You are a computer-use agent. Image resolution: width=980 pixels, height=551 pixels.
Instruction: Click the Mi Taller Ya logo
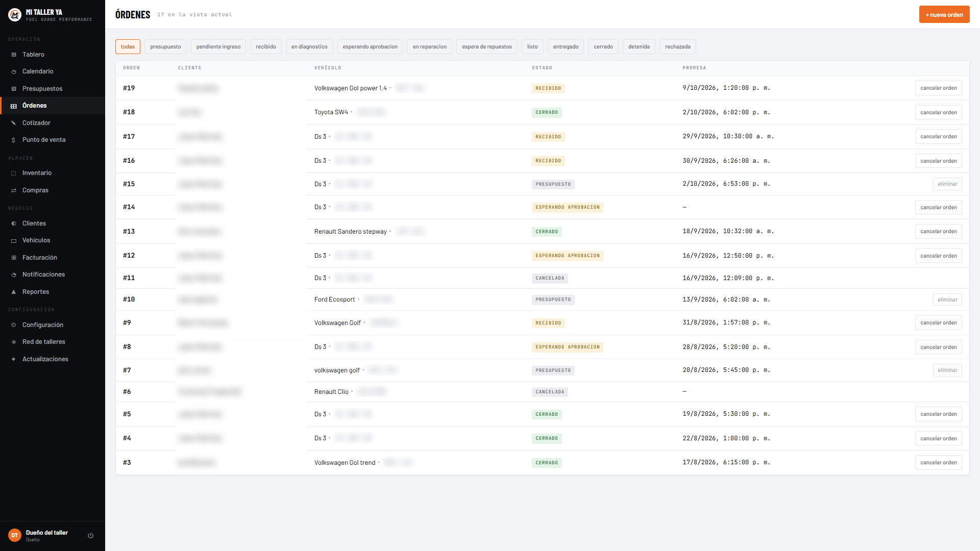coord(15,15)
